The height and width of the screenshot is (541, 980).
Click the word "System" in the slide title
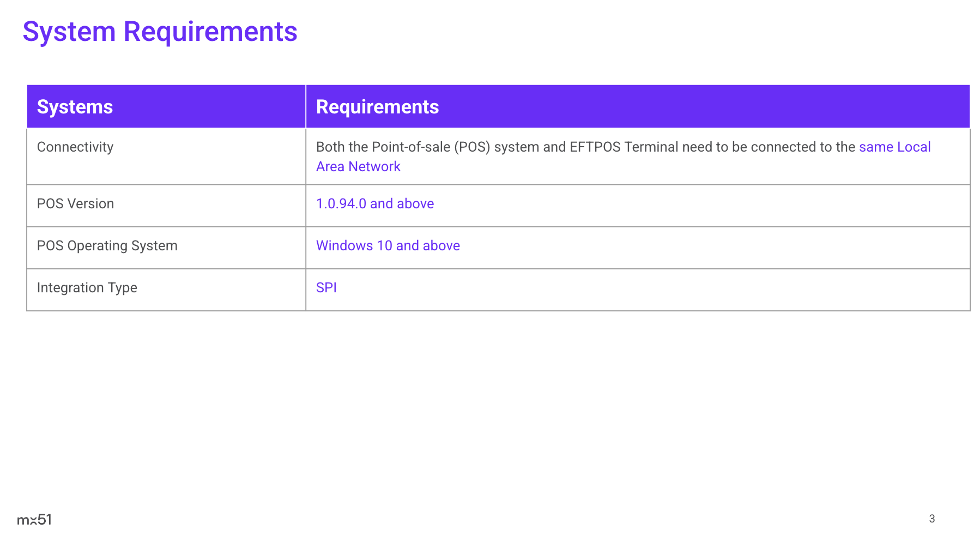(69, 32)
